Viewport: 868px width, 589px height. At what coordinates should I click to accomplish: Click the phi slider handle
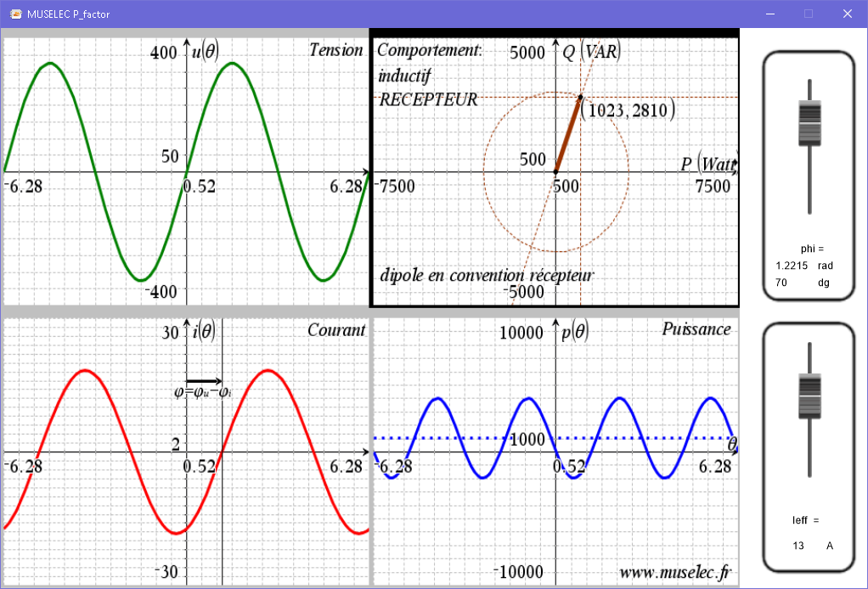(x=809, y=122)
